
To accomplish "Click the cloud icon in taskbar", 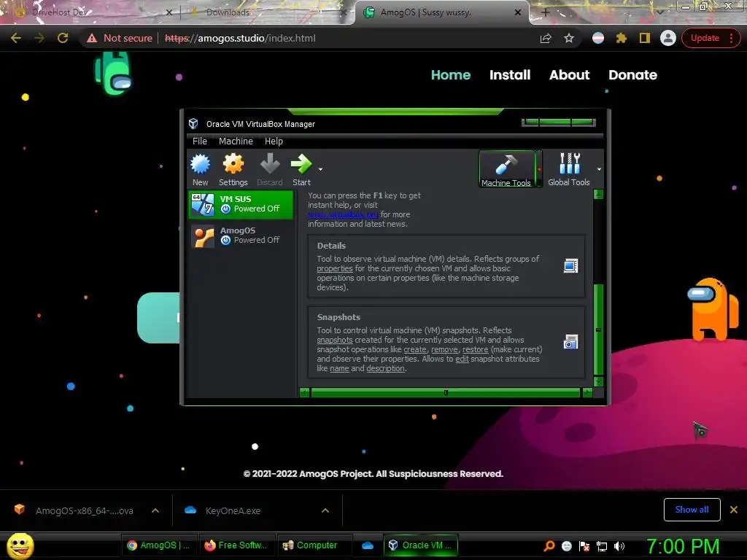I will [x=368, y=545].
